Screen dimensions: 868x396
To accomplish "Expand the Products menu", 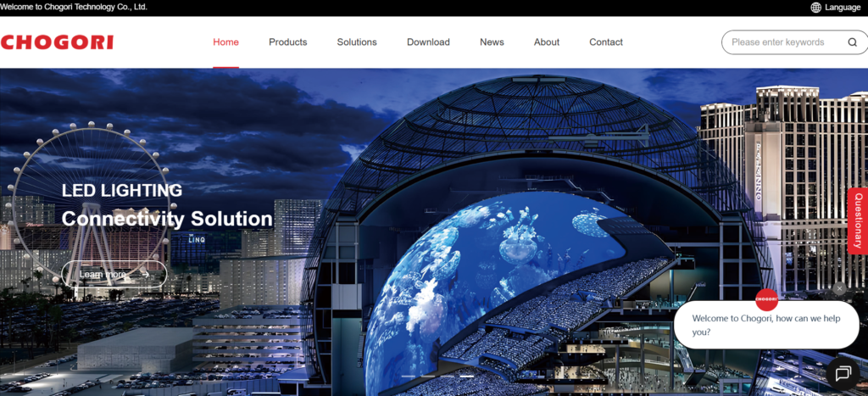I will click(287, 42).
